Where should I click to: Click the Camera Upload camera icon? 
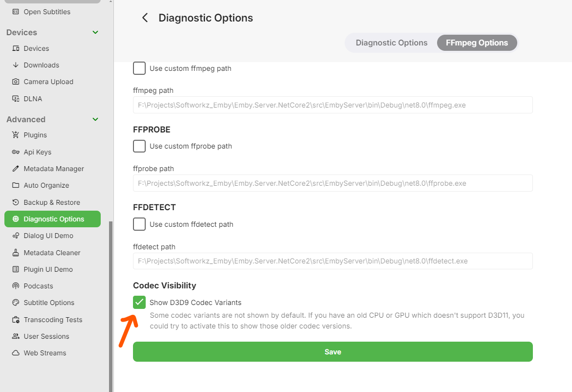pos(16,82)
